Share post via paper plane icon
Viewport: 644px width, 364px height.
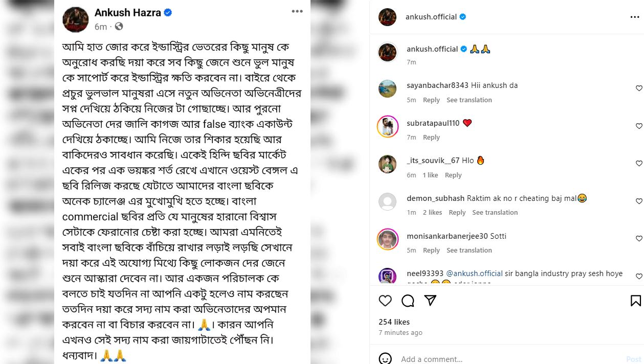click(x=430, y=301)
